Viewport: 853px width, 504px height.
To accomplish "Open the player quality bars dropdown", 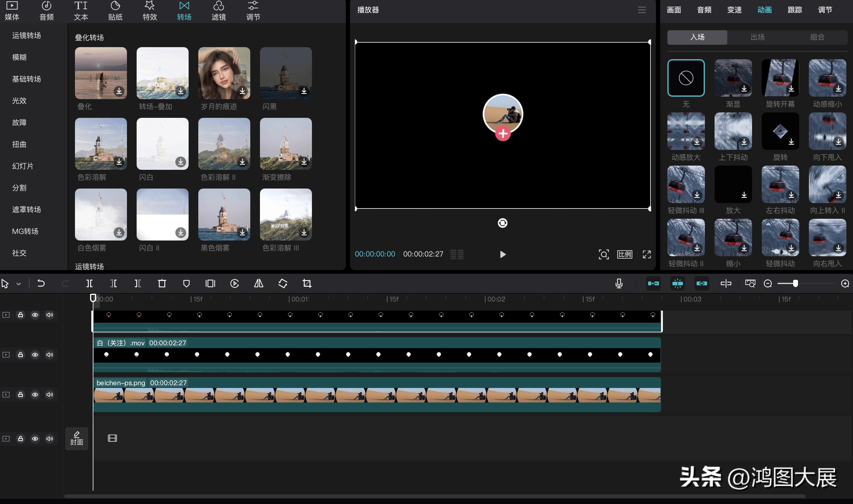I will [x=457, y=254].
